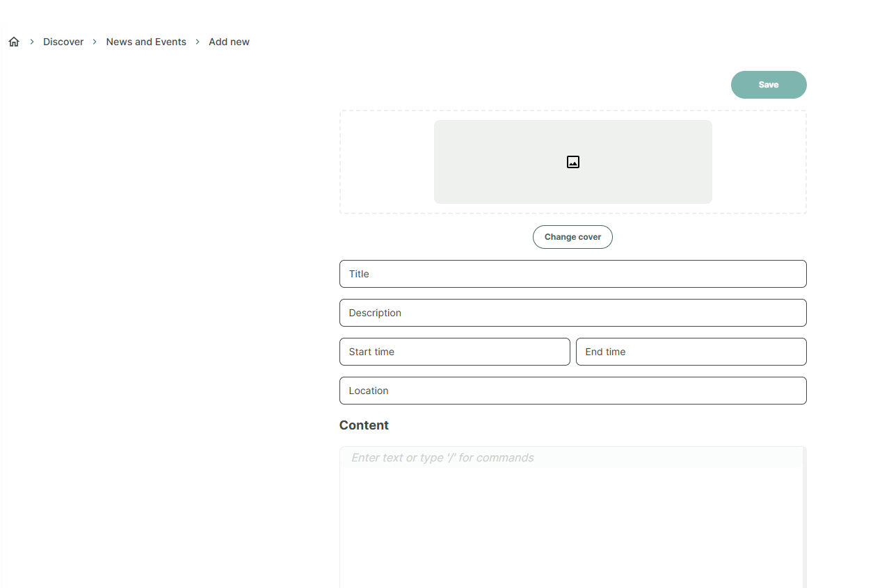Navigate to News and Events breadcrumb
The width and height of the screenshot is (882, 588).
[x=146, y=42]
